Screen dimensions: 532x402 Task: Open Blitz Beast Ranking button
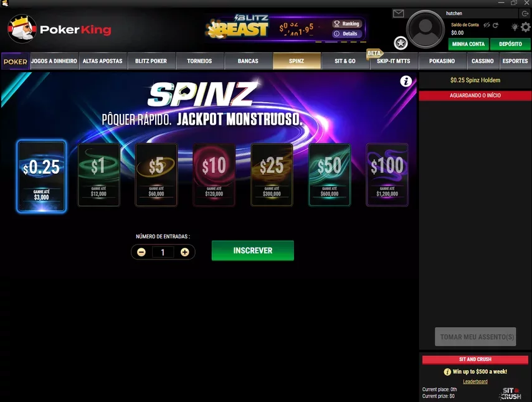(347, 24)
